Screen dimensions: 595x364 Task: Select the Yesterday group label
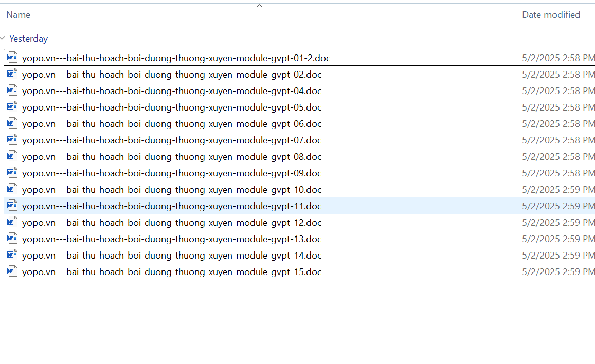(28, 39)
